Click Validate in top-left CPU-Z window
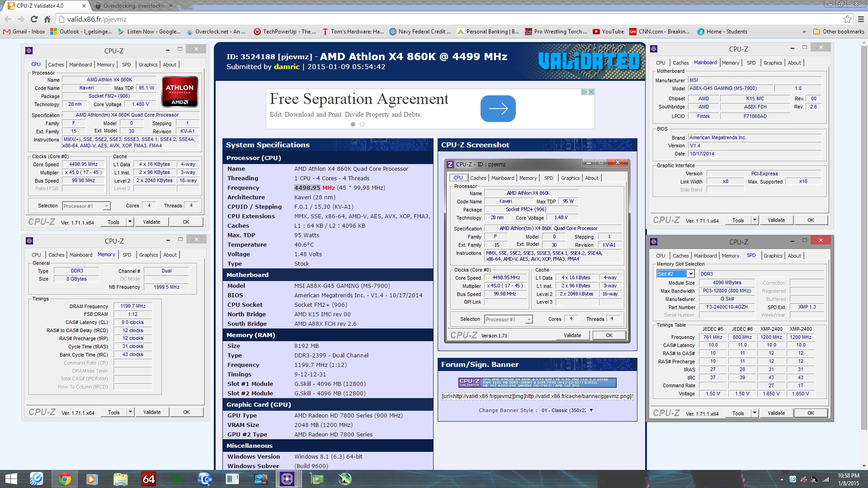The height and width of the screenshot is (488, 868). 151,222
